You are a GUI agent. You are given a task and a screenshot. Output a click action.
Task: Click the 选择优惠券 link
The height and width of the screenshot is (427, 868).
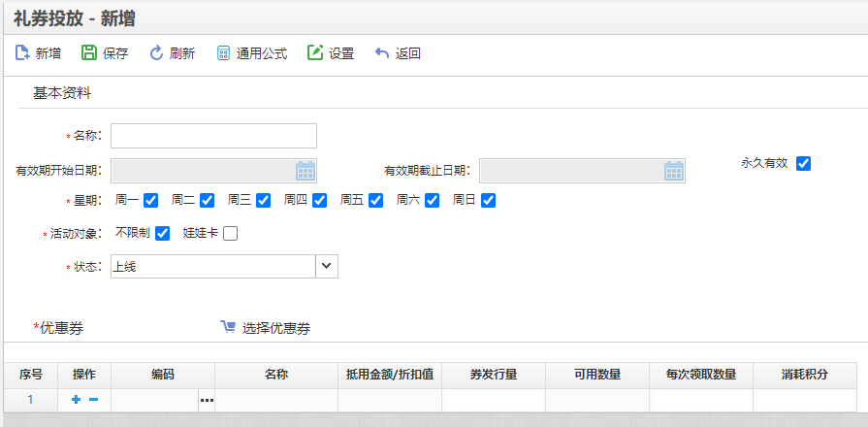tap(267, 328)
